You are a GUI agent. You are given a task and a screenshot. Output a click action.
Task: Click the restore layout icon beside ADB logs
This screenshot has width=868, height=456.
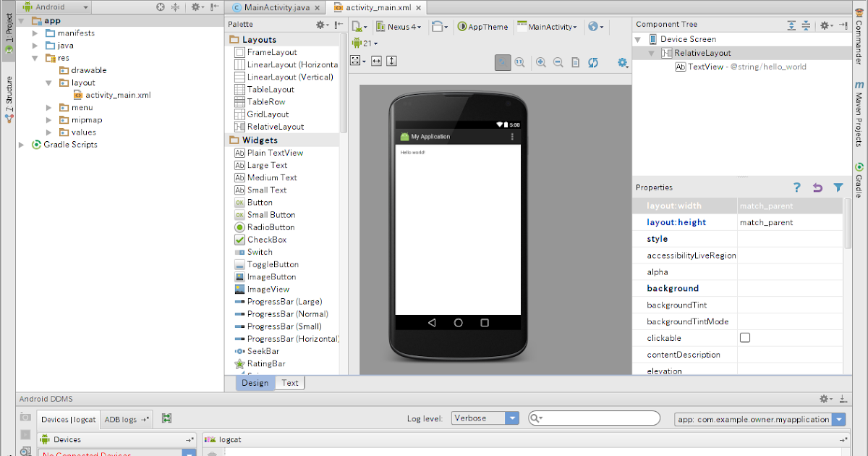click(167, 418)
